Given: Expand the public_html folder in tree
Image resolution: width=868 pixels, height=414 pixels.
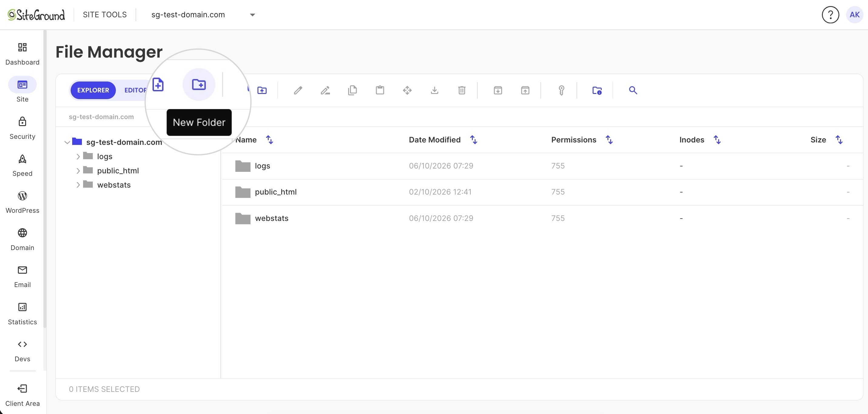Looking at the screenshot, I should tap(78, 171).
